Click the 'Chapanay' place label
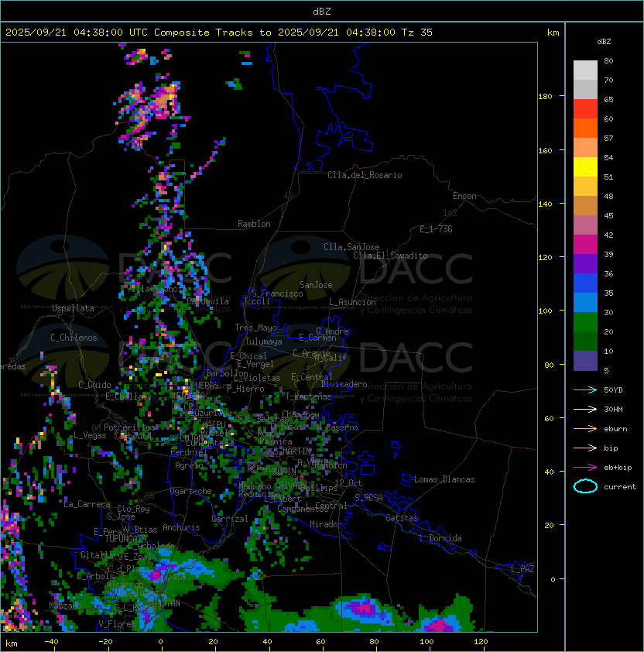This screenshot has width=644, height=652. 300,414
